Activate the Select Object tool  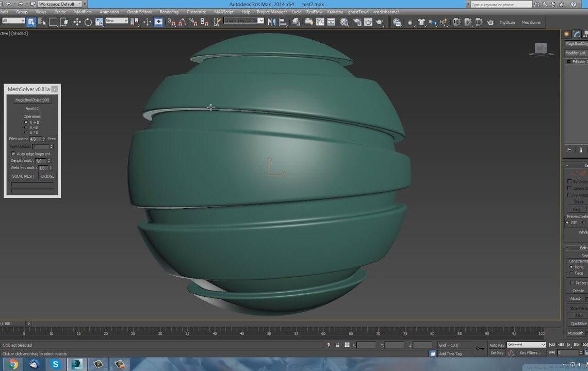(x=32, y=22)
